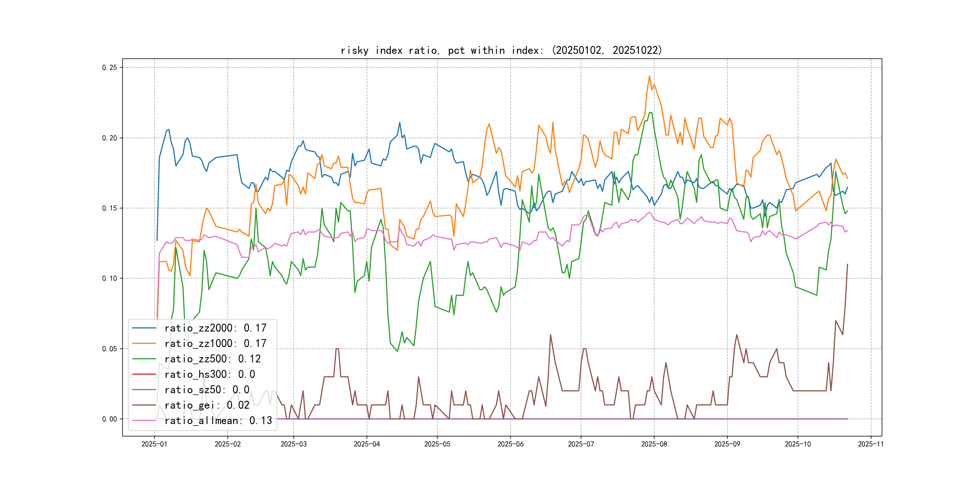Click the blue ratio_zz2000 legend line
Screen dimensions: 980x490
144,328
